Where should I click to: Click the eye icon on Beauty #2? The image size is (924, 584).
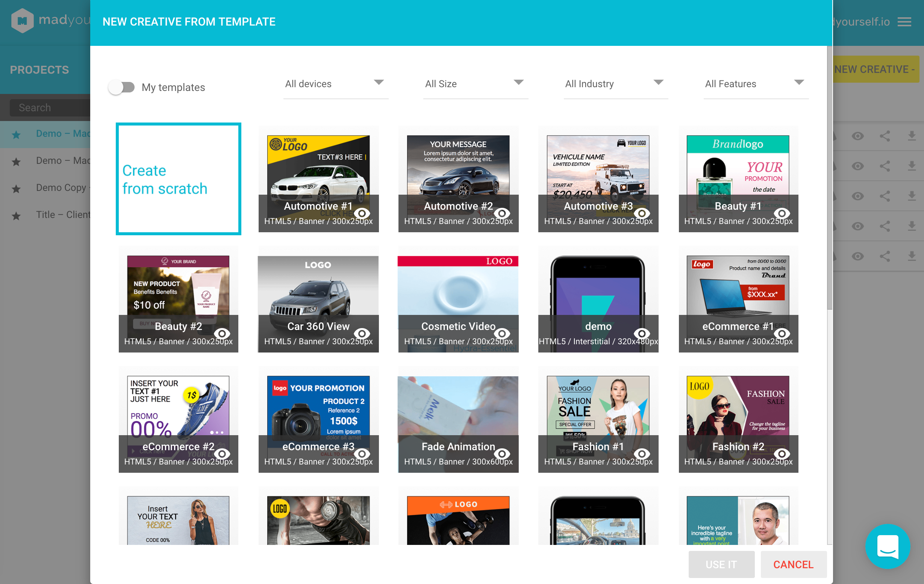pyautogui.click(x=222, y=333)
